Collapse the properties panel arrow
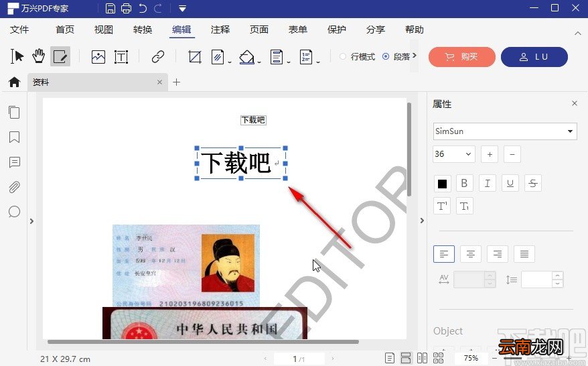 423,221
